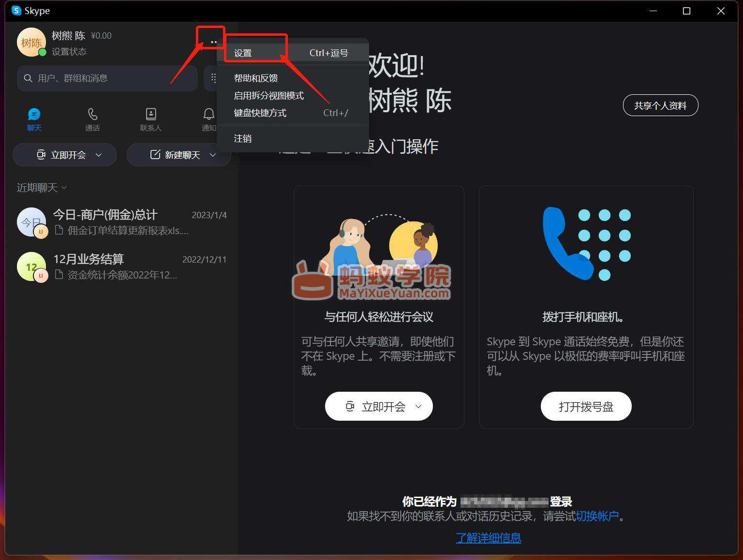Screen dimensions: 743x560
Task: Click the 今日 chat avatar
Action: [x=31, y=222]
